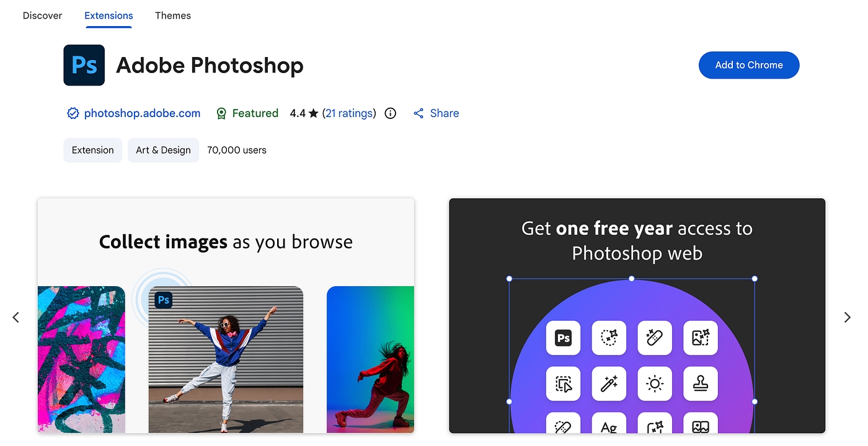868x446 pixels.
Task: Click the verified badge next to photoshop.adobe.com
Action: (x=73, y=113)
